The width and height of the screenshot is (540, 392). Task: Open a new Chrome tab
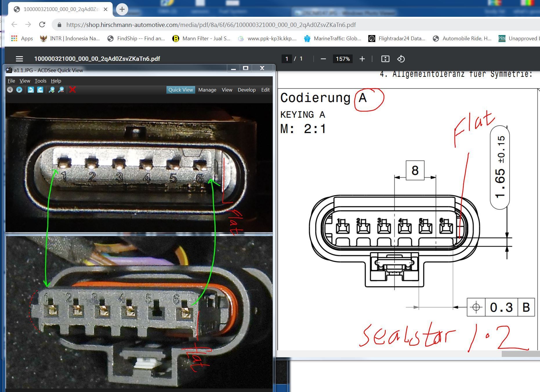(122, 9)
